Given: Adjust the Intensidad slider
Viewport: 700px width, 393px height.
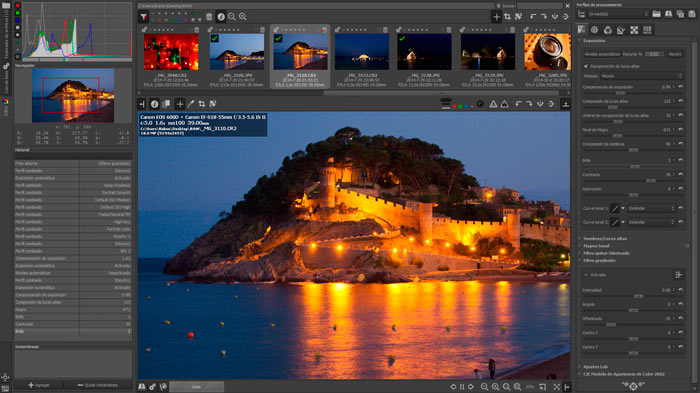Looking at the screenshot, I should tap(633, 296).
